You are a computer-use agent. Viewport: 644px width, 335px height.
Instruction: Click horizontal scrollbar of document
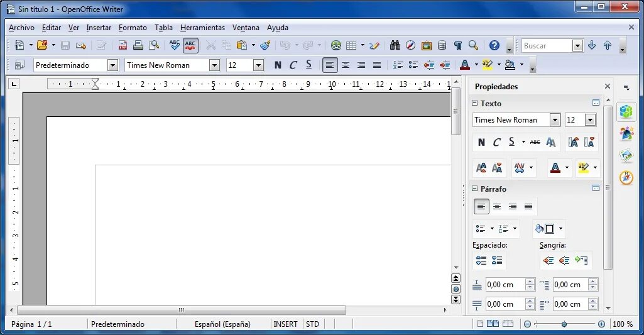(x=182, y=310)
